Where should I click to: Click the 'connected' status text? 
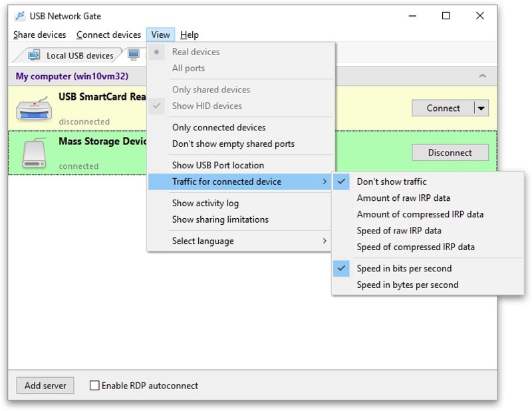tap(78, 166)
